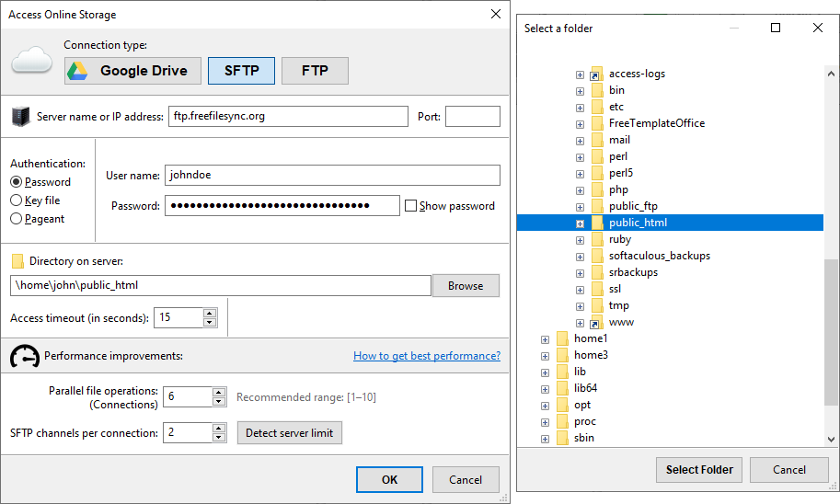Enable the Show password checkbox

[x=411, y=206]
